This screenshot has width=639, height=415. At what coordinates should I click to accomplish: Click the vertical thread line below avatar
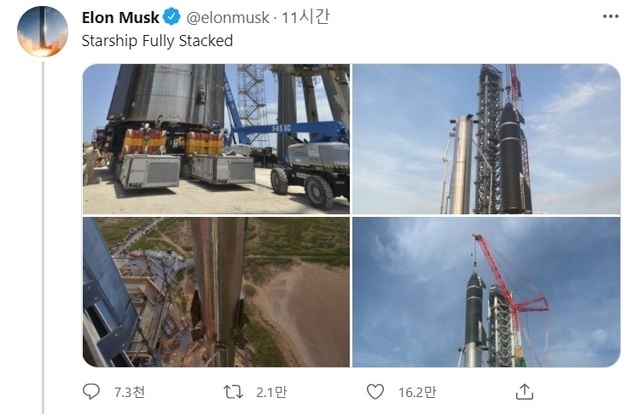tap(43, 237)
